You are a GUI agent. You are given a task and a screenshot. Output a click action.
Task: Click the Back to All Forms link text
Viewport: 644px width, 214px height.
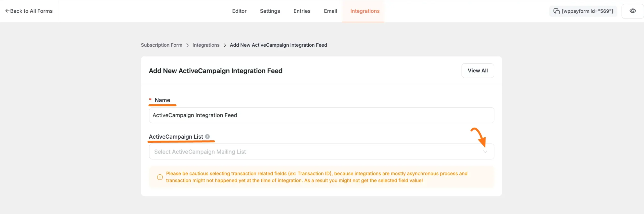31,11
